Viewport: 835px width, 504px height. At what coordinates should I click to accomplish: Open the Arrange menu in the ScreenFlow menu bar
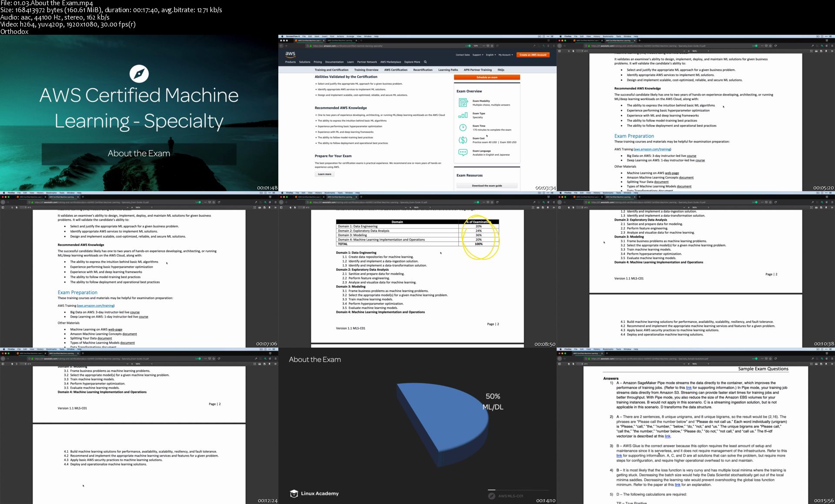[350, 36]
